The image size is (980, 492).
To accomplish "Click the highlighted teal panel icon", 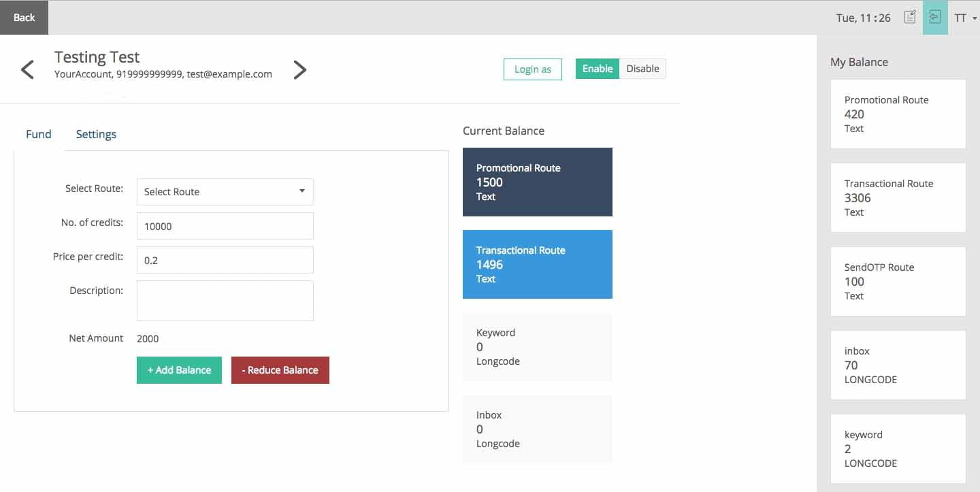I will coord(935,18).
